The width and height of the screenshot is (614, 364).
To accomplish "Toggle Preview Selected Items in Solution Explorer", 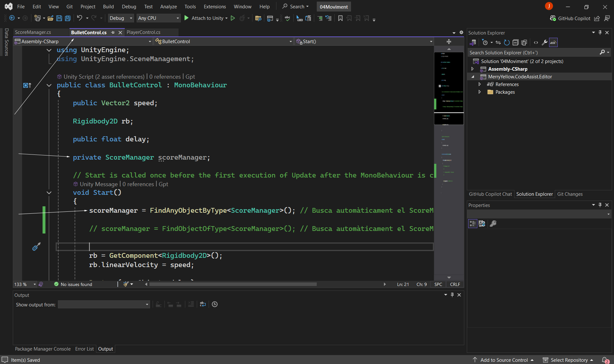I will pos(553,43).
